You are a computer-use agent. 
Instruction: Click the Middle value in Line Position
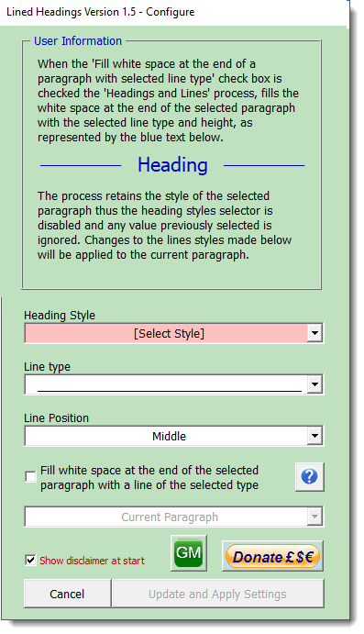pyautogui.click(x=169, y=437)
